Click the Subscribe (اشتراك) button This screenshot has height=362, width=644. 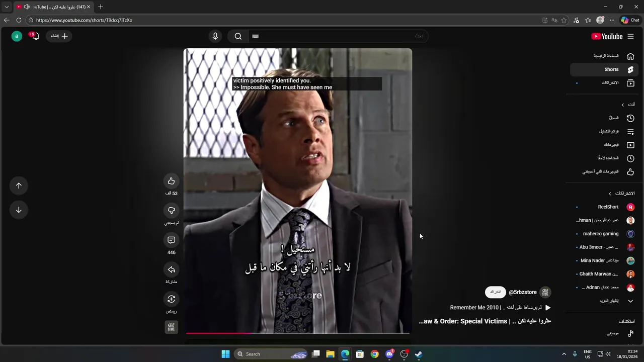click(x=496, y=292)
